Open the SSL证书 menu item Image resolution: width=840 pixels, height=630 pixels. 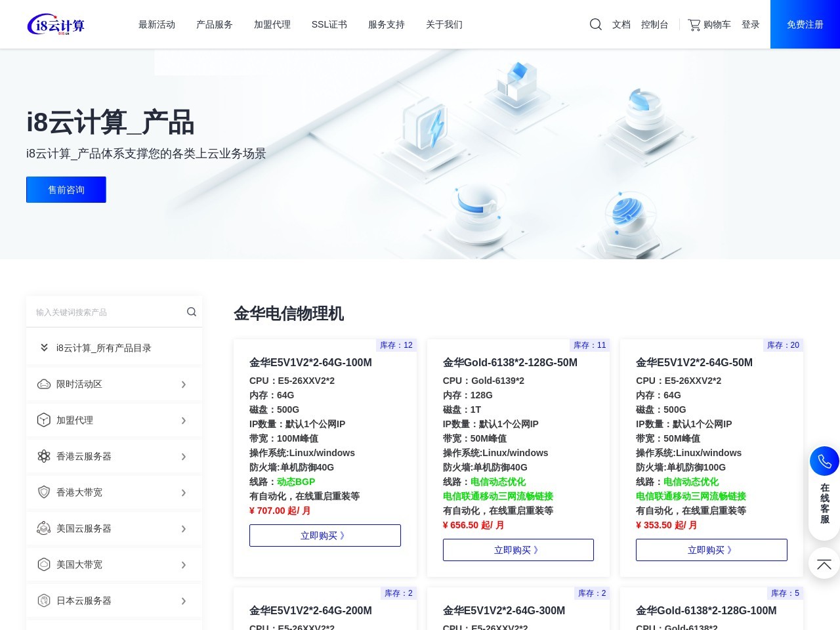click(x=329, y=24)
